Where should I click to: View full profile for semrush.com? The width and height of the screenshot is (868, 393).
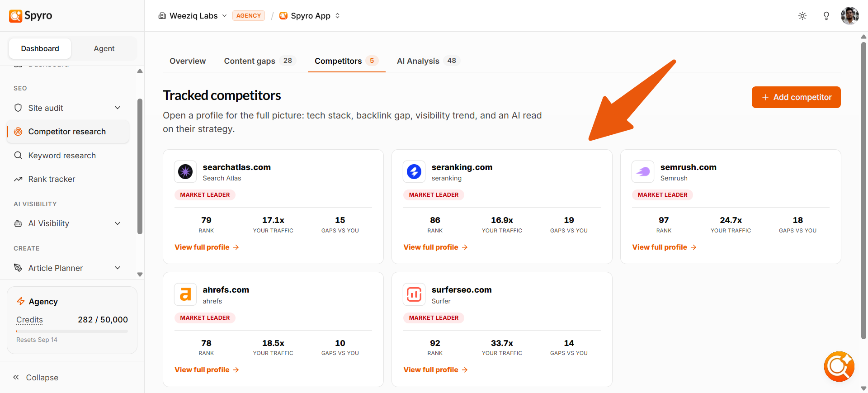[665, 247]
